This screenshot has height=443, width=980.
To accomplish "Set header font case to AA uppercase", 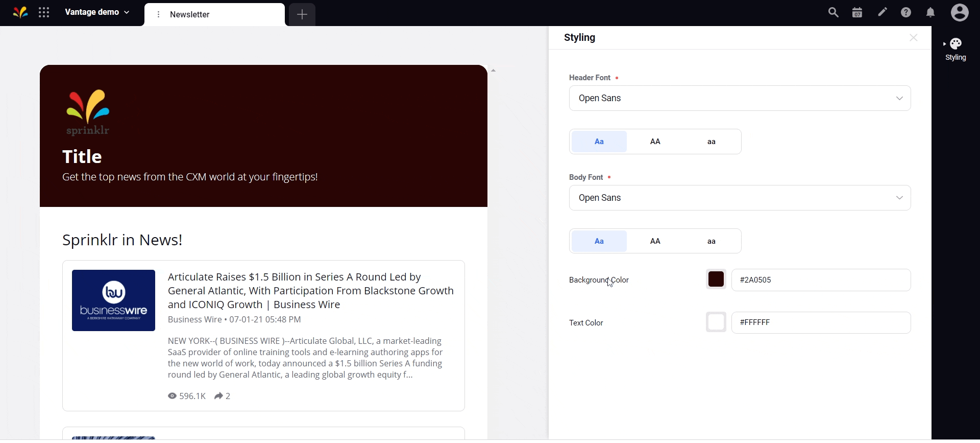I will coord(656,143).
